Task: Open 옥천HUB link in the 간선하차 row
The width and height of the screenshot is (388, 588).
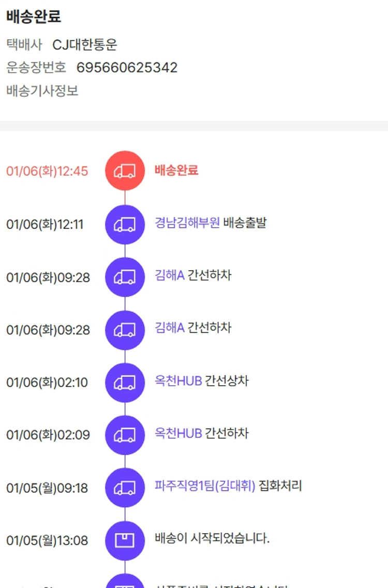Action: pyautogui.click(x=178, y=433)
